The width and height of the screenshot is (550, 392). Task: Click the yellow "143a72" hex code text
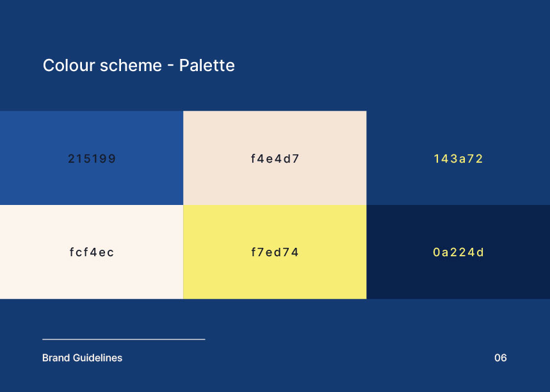(x=458, y=159)
